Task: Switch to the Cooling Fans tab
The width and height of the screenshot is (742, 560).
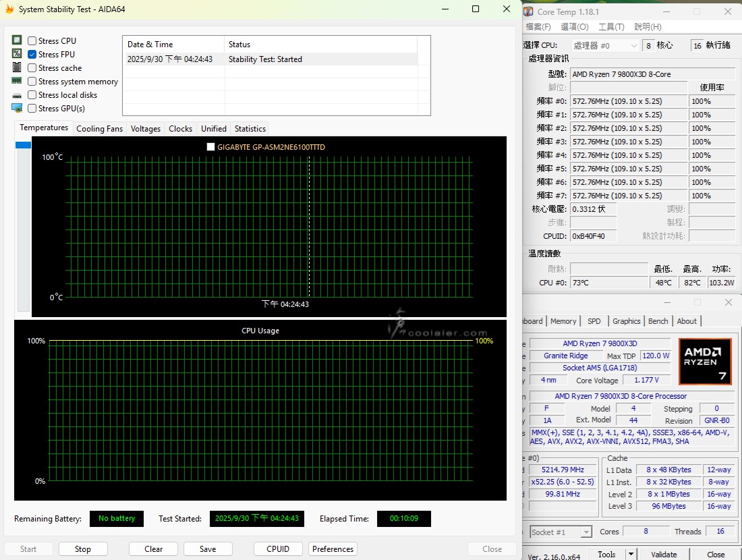Action: 99,129
